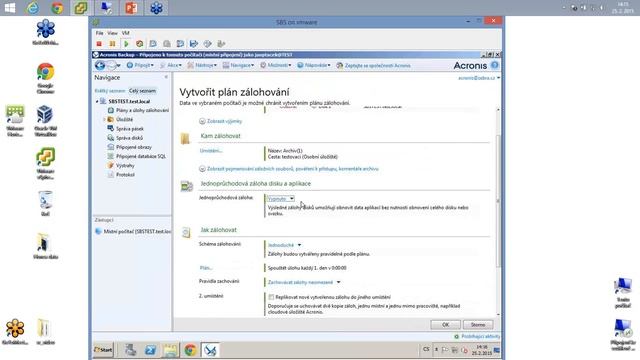Open the Akce menu
This screenshot has width=640, height=360.
point(171,65)
